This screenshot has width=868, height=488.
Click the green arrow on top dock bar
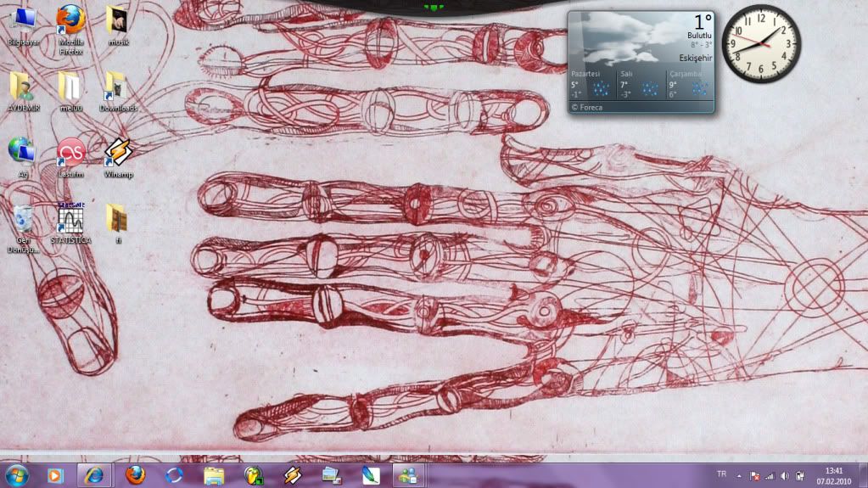pos(434,8)
